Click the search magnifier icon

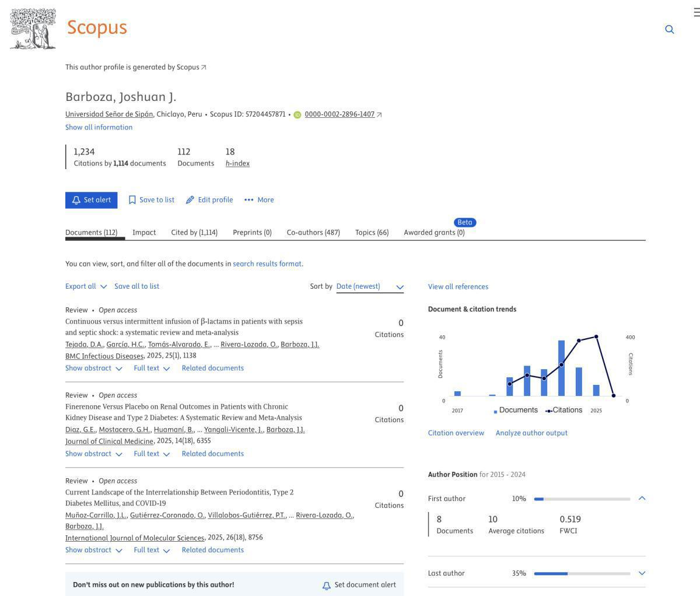(x=670, y=29)
